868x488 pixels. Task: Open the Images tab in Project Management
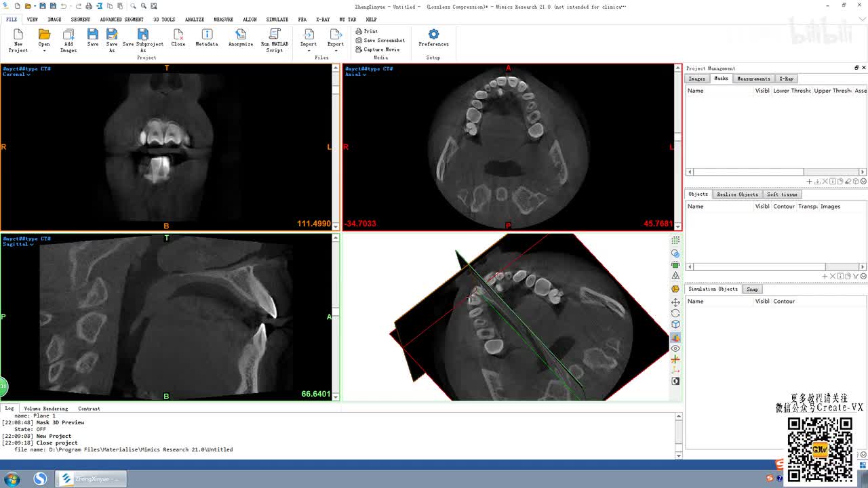click(x=696, y=79)
